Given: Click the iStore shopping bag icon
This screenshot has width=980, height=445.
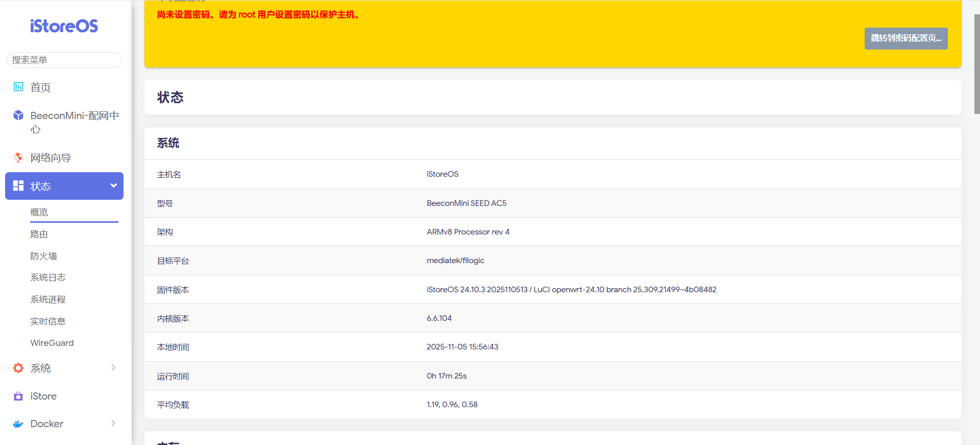Looking at the screenshot, I should tap(18, 396).
